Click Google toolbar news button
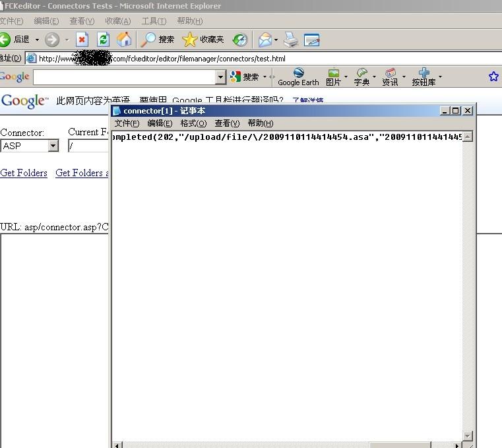502x448 pixels. pos(390,77)
